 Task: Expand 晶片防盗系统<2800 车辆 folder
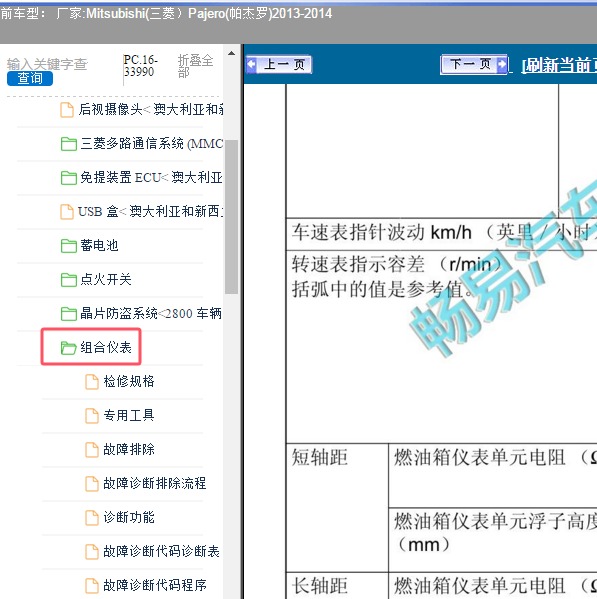click(x=151, y=313)
